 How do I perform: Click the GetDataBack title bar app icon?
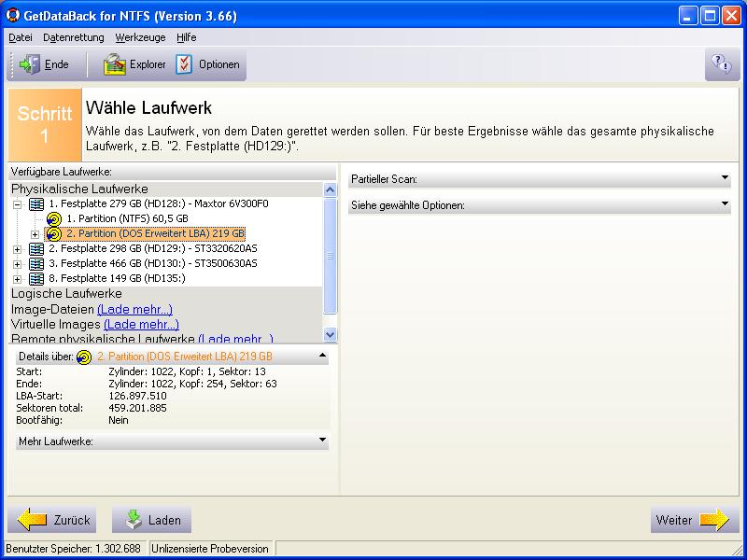12,15
